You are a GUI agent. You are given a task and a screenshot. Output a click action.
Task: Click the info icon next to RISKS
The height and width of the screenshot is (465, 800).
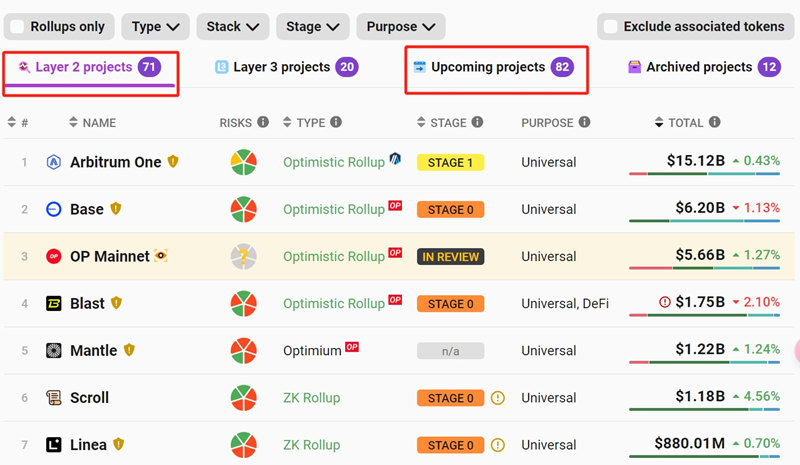tap(263, 123)
